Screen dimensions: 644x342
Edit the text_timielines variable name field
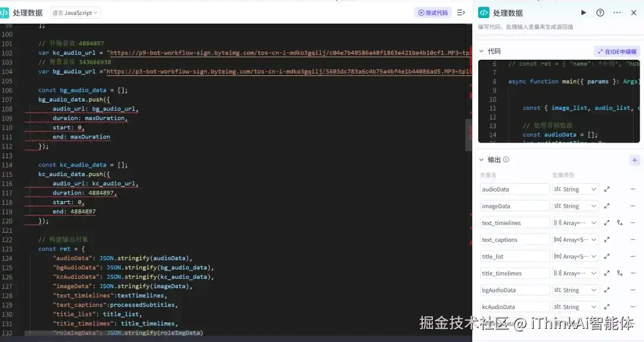point(515,223)
